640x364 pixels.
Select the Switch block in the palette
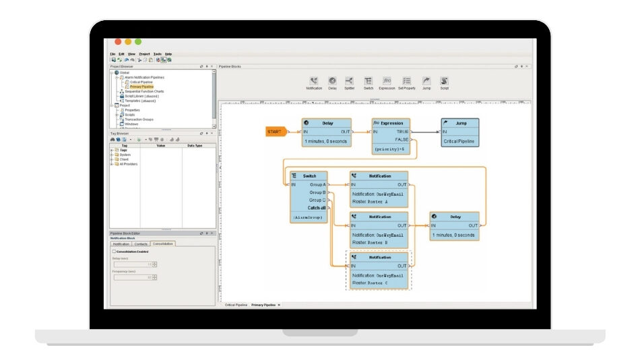tap(368, 81)
